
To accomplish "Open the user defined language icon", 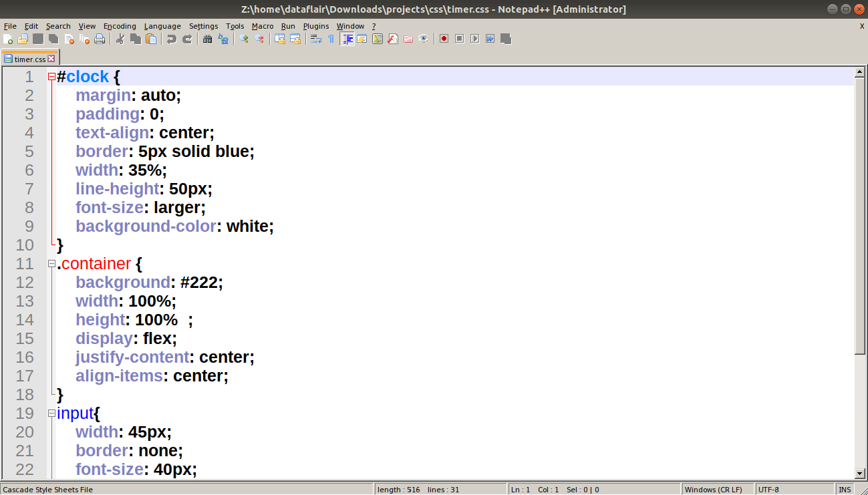I will pyautogui.click(x=362, y=39).
